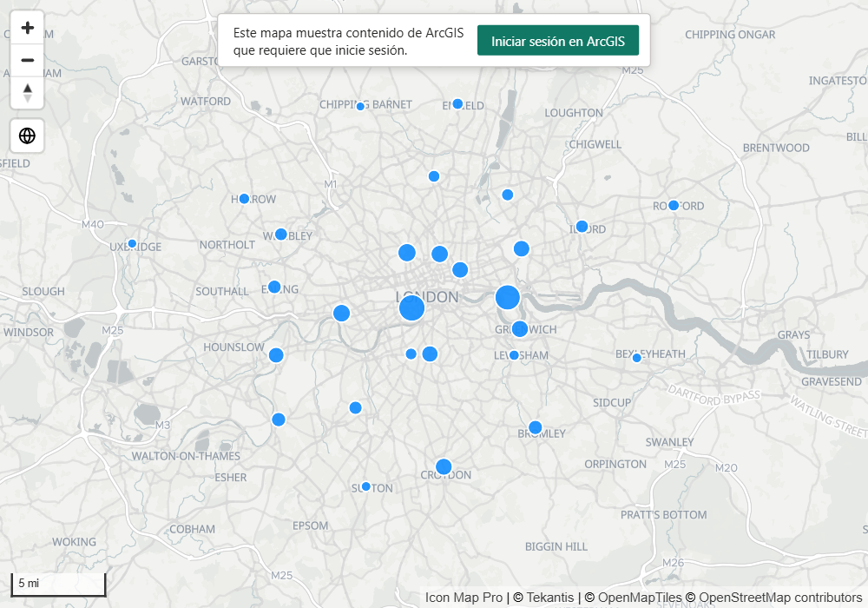Open OpenMapTiles attribution link
This screenshot has width=868, height=608.
(633, 598)
